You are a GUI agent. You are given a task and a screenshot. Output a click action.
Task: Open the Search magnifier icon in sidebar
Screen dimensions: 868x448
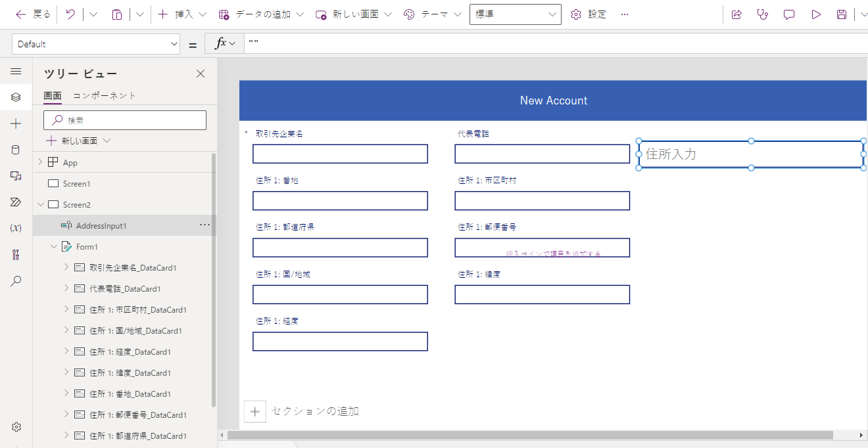[16, 281]
